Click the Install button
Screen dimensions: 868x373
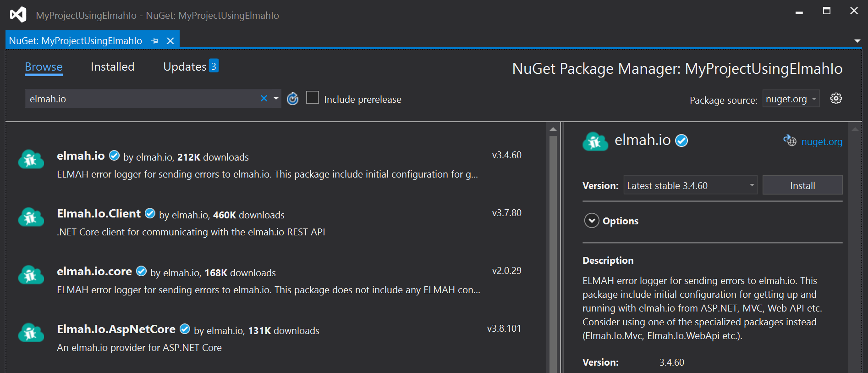802,185
